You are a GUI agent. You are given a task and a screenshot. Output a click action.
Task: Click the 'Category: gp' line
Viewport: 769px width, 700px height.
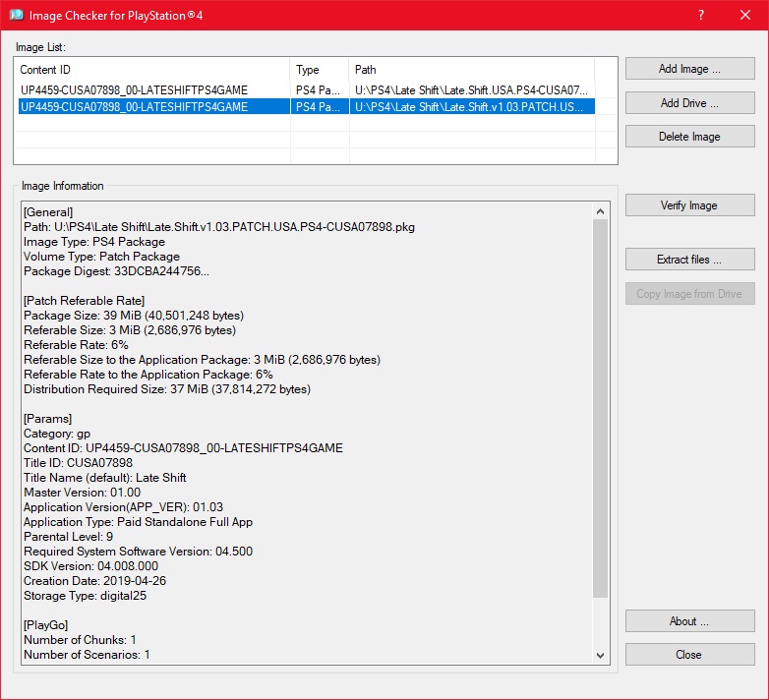[57, 434]
